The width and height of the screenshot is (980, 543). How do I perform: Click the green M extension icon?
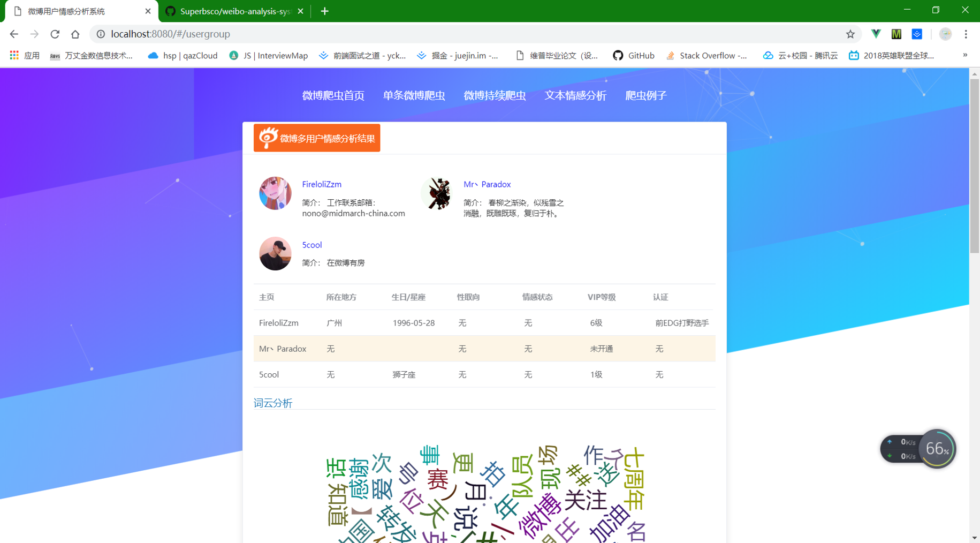click(897, 34)
